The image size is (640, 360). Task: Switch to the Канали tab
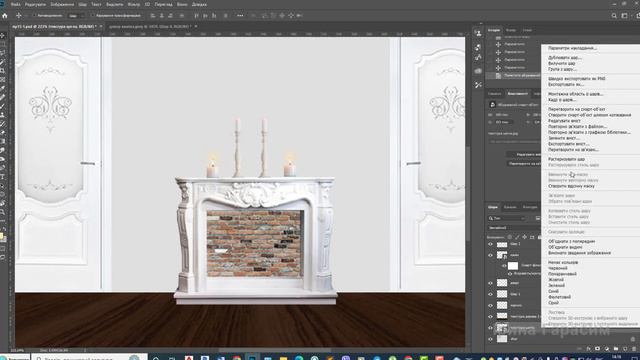(509, 207)
